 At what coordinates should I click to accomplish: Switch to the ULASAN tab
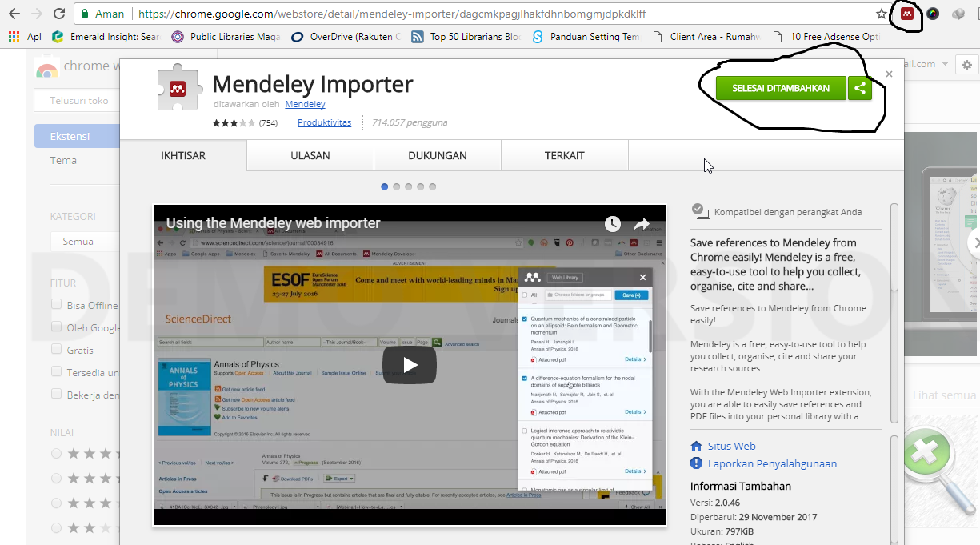(310, 155)
